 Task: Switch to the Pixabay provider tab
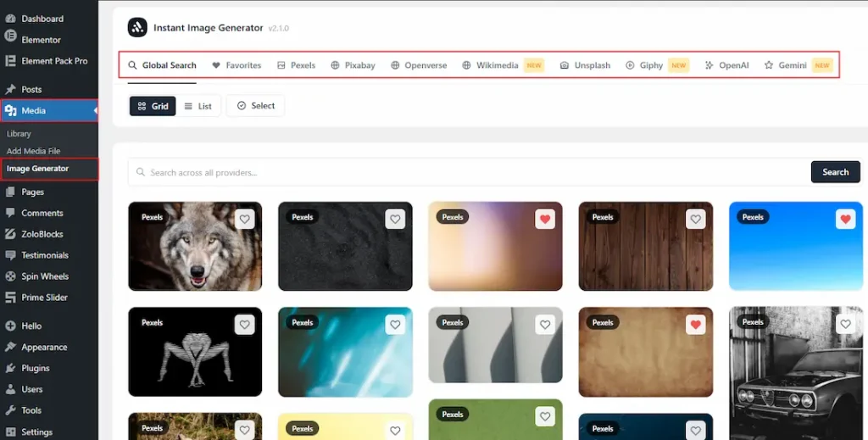click(x=353, y=64)
